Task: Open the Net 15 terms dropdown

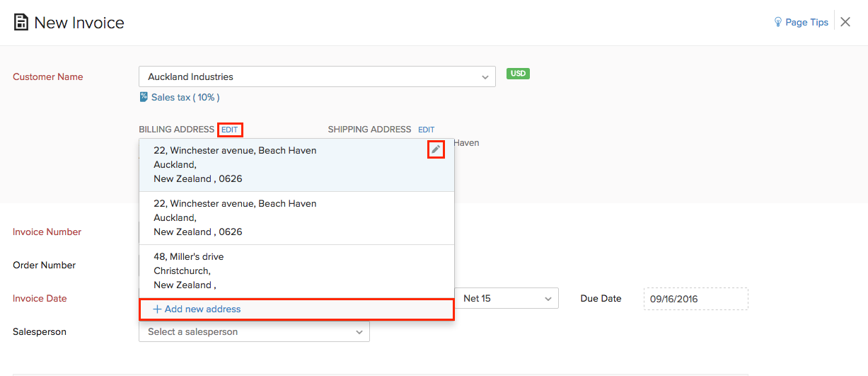Action: tap(507, 298)
